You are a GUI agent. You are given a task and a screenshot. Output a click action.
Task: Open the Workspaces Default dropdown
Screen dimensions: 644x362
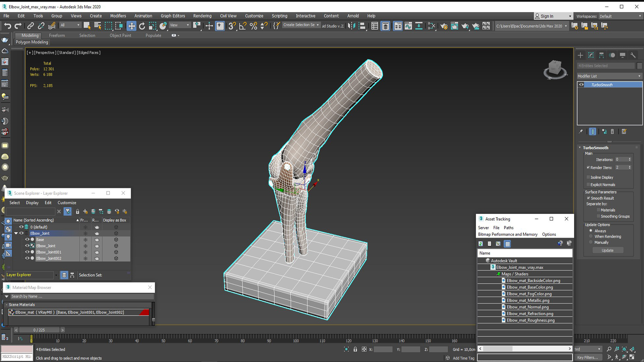pos(620,16)
